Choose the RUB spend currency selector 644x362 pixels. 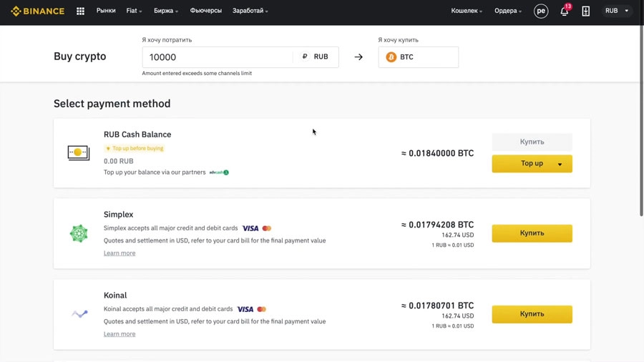tap(316, 57)
